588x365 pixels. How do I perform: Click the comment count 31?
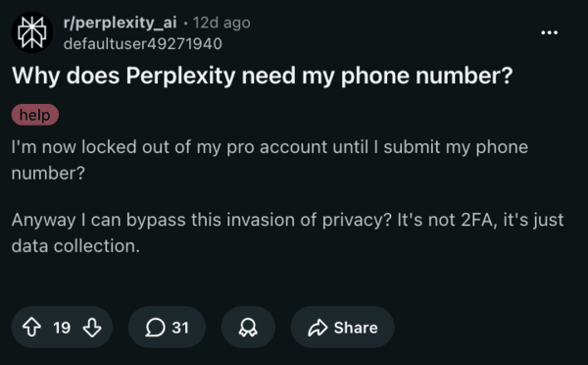[180, 328]
